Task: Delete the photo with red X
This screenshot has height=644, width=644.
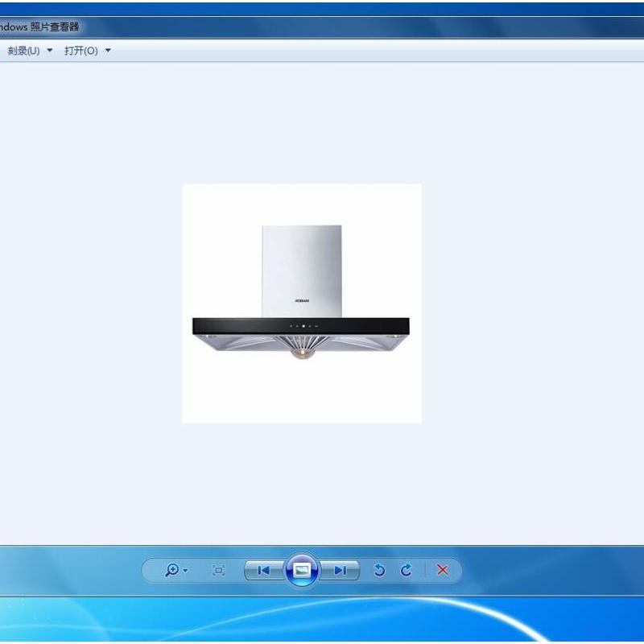Action: pyautogui.click(x=442, y=570)
